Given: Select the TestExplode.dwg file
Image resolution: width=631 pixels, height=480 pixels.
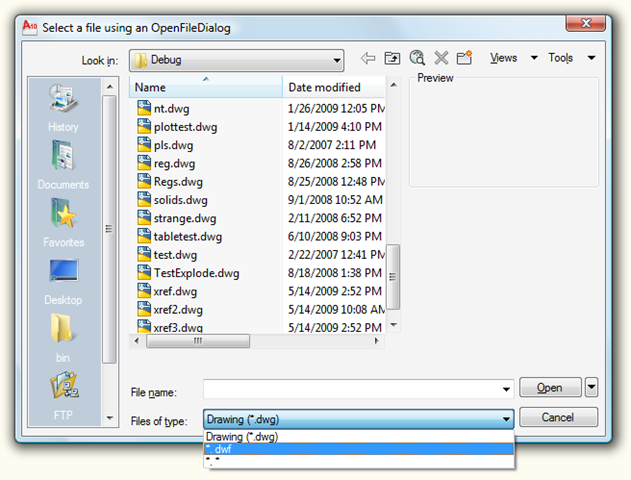Looking at the screenshot, I should coord(196,273).
